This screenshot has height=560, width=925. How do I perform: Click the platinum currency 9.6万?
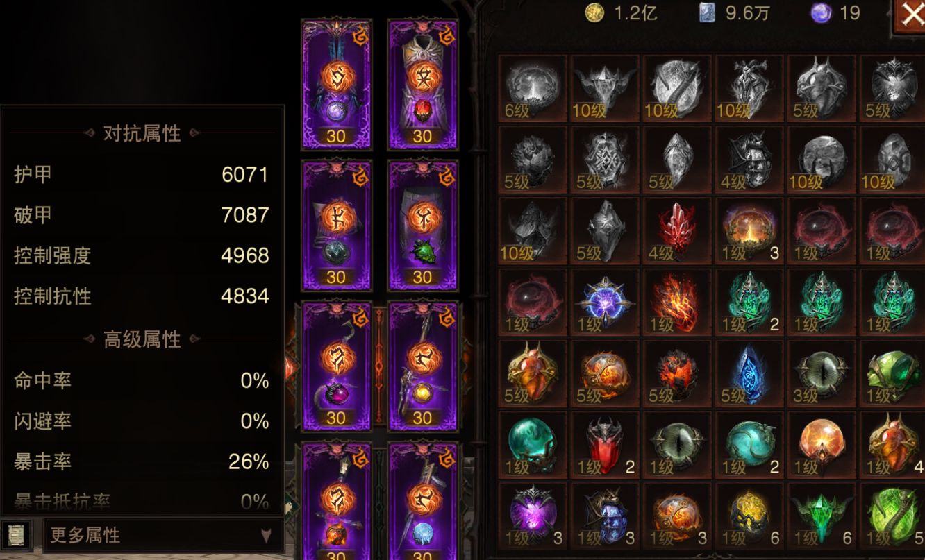pos(735,13)
